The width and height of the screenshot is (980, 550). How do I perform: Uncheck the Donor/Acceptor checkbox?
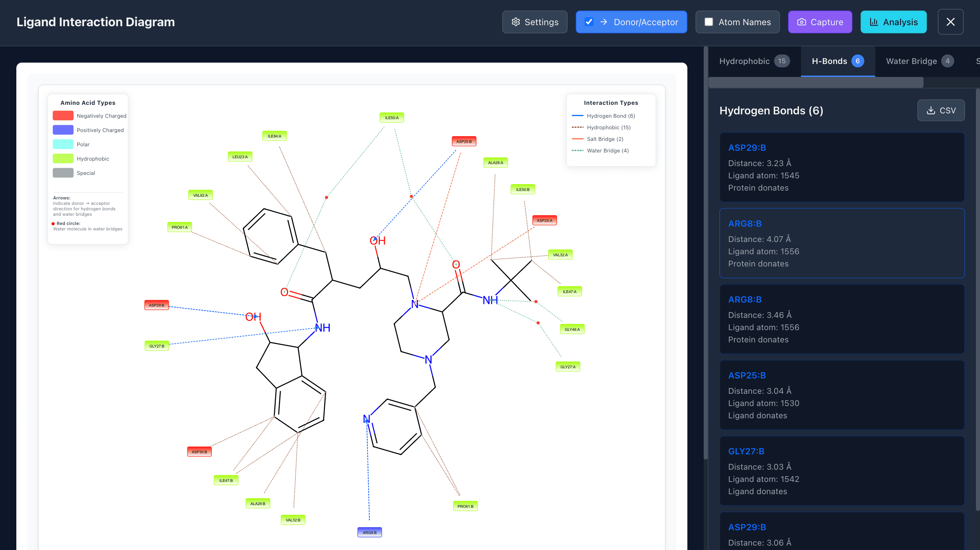(x=589, y=22)
